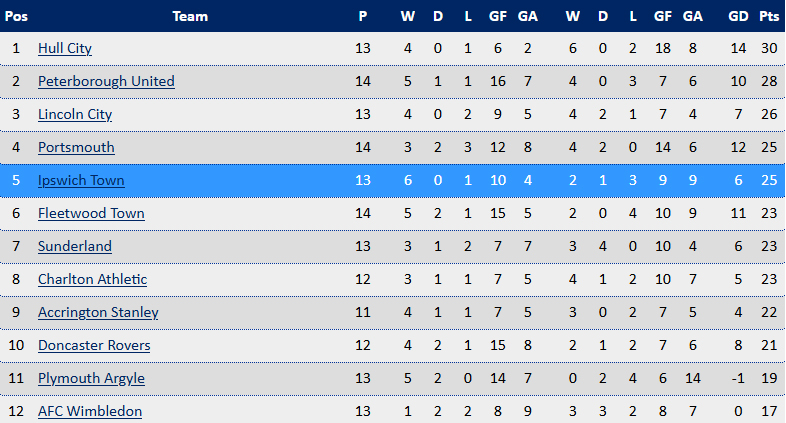Open the Peterborough United team link
786x423 pixels.
106,81
